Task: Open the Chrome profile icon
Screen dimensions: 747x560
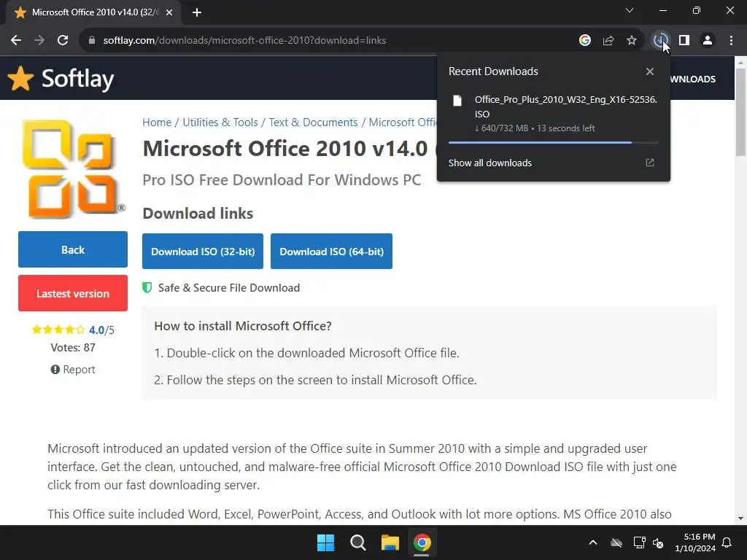Action: [x=708, y=41]
